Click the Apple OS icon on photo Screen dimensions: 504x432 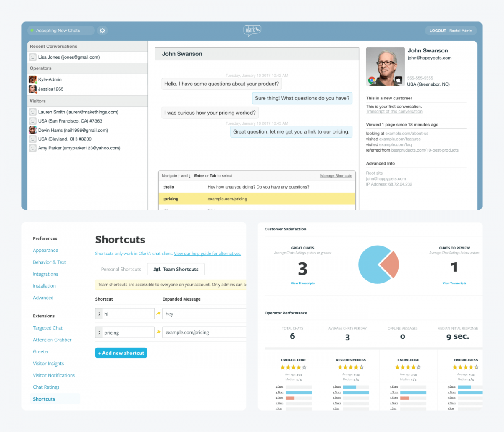pos(399,80)
